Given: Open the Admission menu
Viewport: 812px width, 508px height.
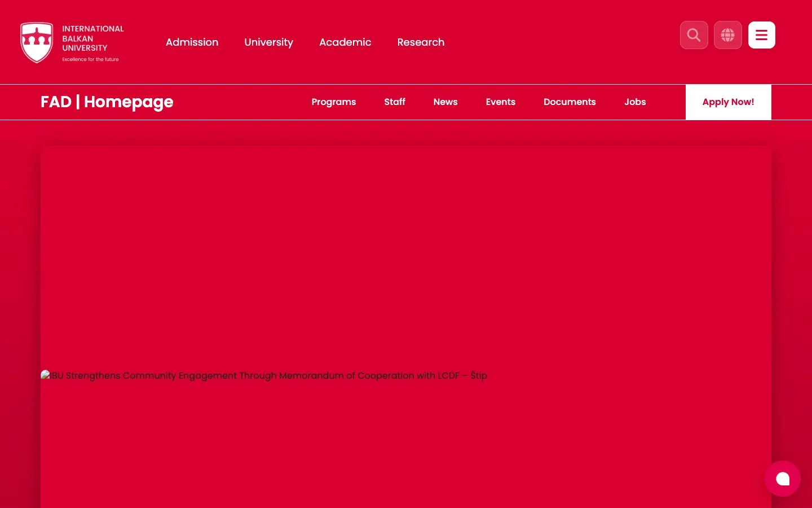Looking at the screenshot, I should click(x=192, y=42).
